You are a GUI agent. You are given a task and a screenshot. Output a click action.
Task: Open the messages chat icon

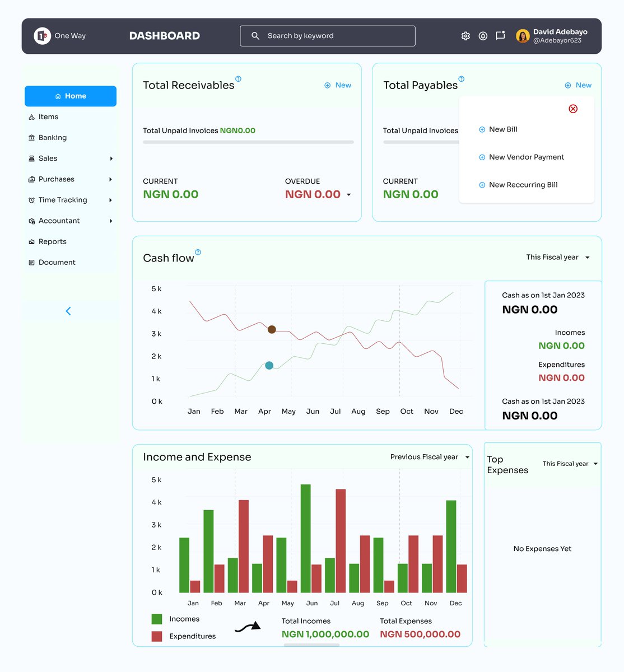click(501, 35)
